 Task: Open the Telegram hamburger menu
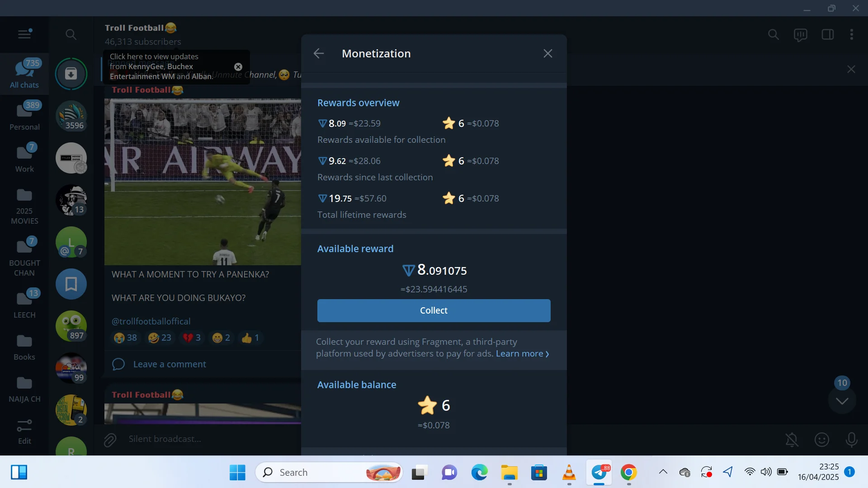pos(24,34)
